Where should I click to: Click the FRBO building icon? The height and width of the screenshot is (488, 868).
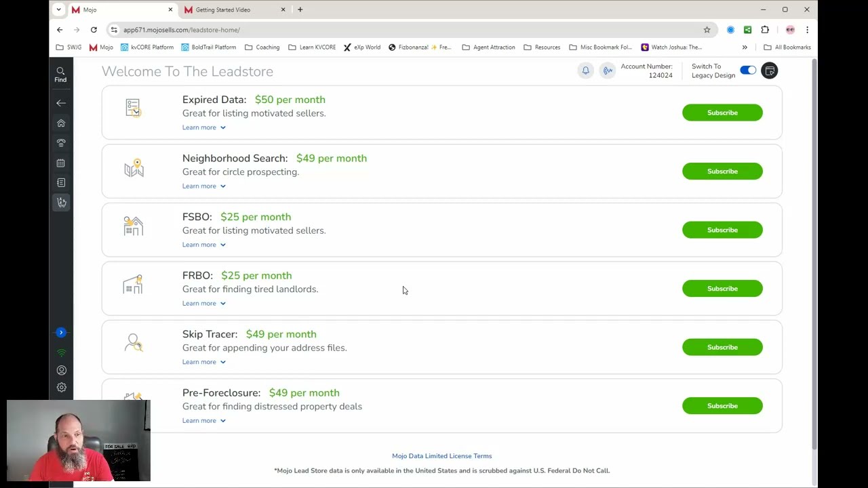pyautogui.click(x=133, y=285)
